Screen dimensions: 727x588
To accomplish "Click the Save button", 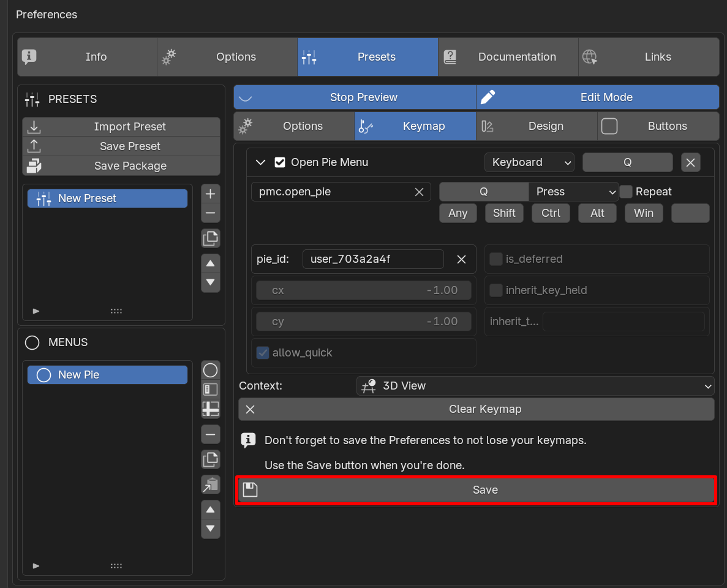I will point(476,489).
